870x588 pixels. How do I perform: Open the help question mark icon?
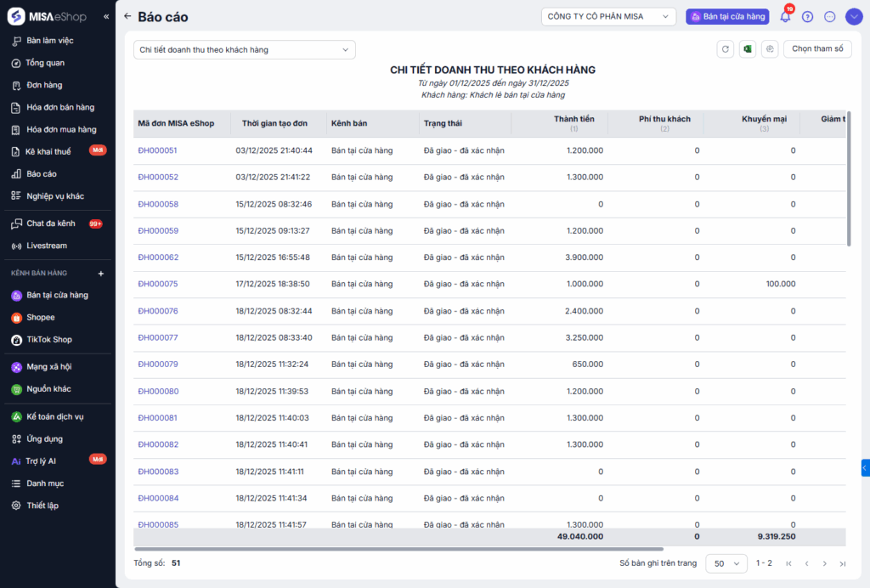(x=807, y=16)
